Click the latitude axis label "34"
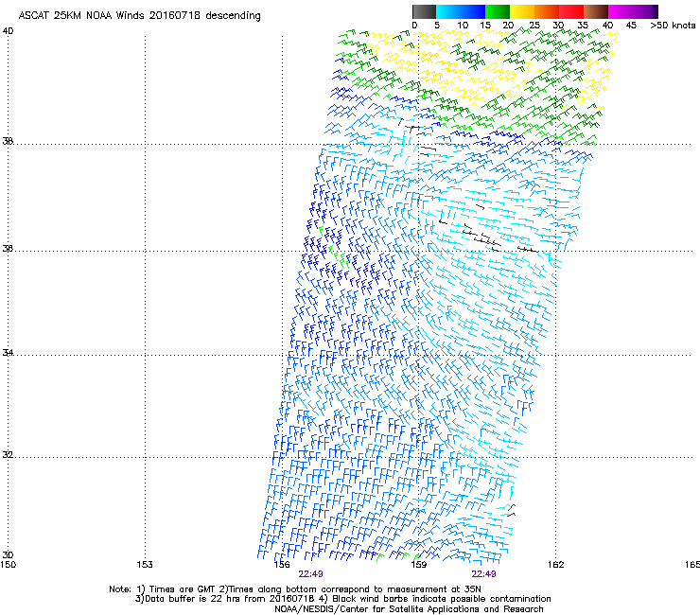700x615 pixels. 8,353
